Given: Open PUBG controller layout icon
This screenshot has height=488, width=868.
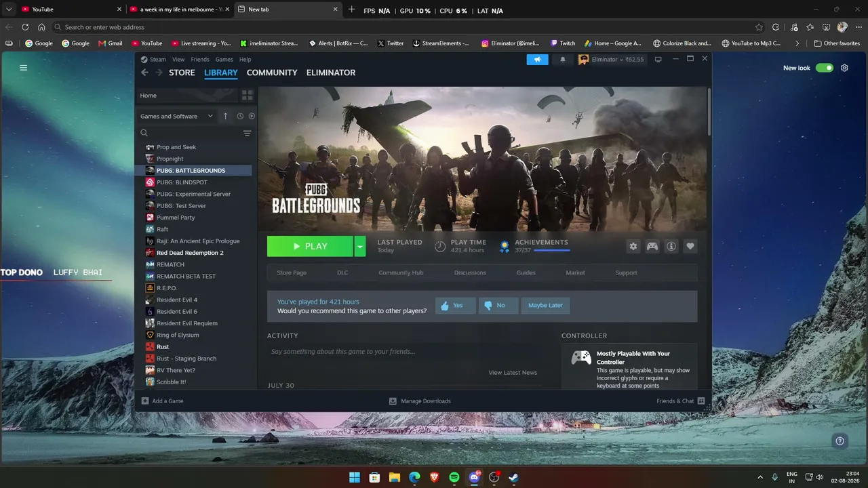Looking at the screenshot, I should click(x=652, y=246).
